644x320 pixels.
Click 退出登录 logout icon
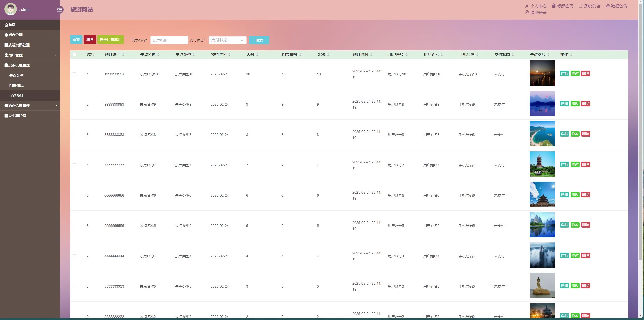tap(527, 12)
